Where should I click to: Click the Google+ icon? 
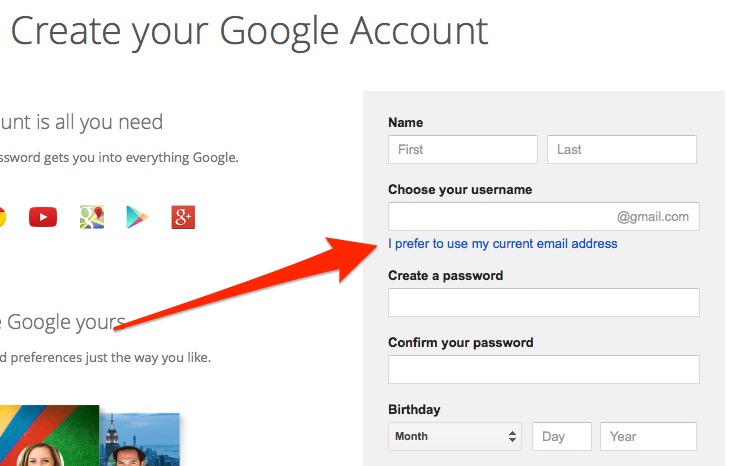pyautogui.click(x=182, y=217)
